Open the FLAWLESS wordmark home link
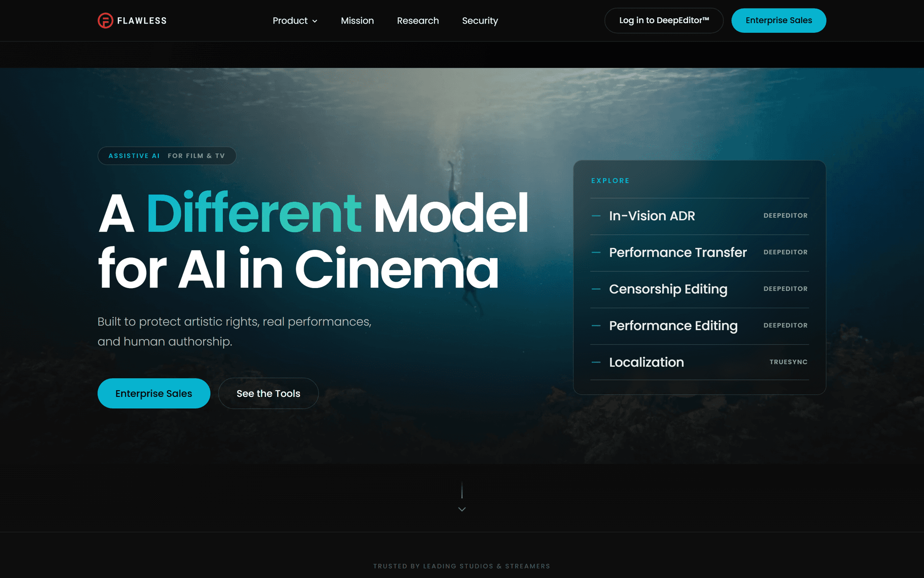This screenshot has height=578, width=924. pos(142,21)
